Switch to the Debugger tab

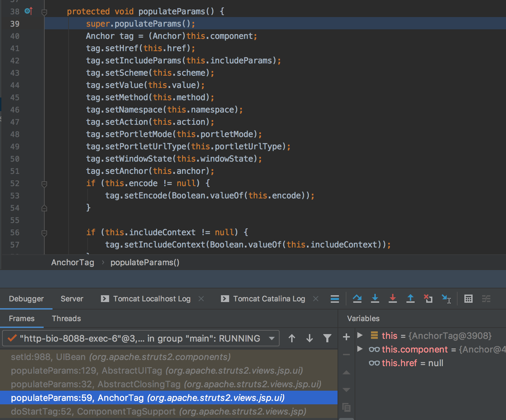[26, 299]
